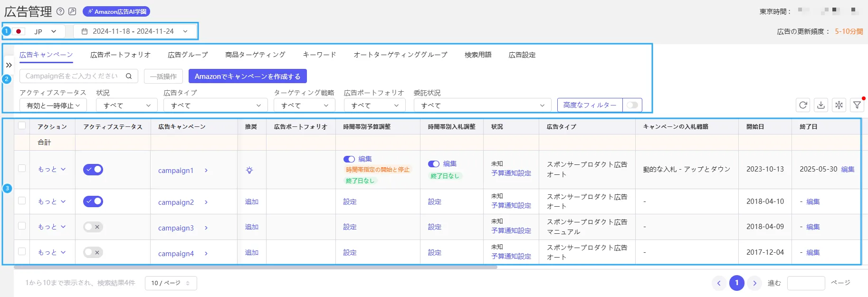Open the date range picker 2024-11-18 - 2024-11-24
This screenshot has width=868, height=297.
click(x=135, y=31)
